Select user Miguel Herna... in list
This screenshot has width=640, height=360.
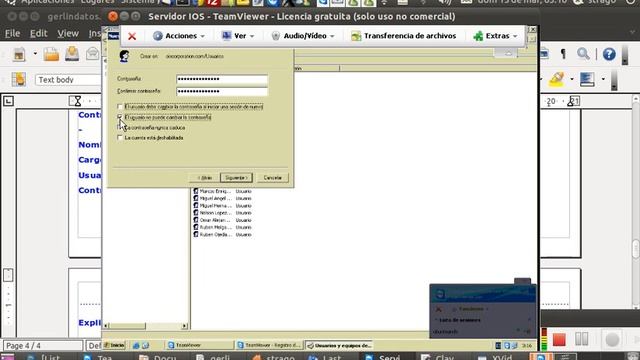(215, 206)
